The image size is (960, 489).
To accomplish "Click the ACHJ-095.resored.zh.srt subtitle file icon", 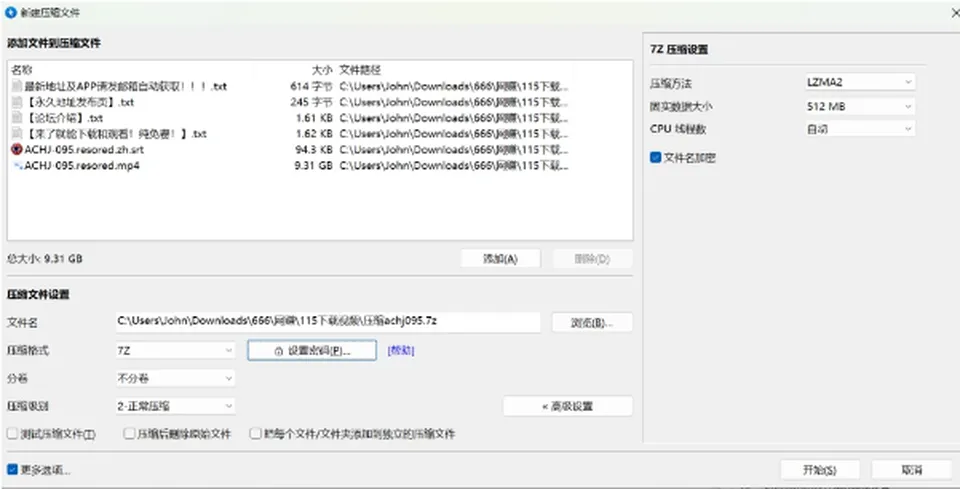I will click(x=17, y=149).
